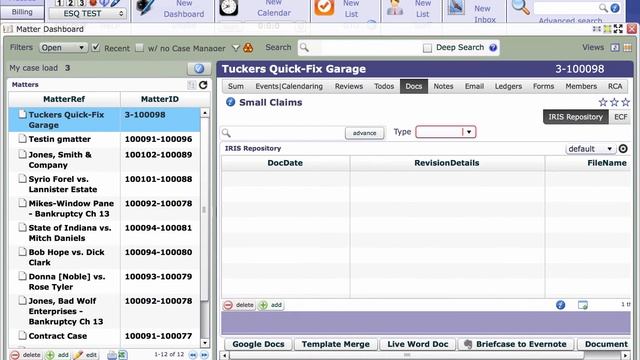Switch to ECF repository tab

[620, 117]
